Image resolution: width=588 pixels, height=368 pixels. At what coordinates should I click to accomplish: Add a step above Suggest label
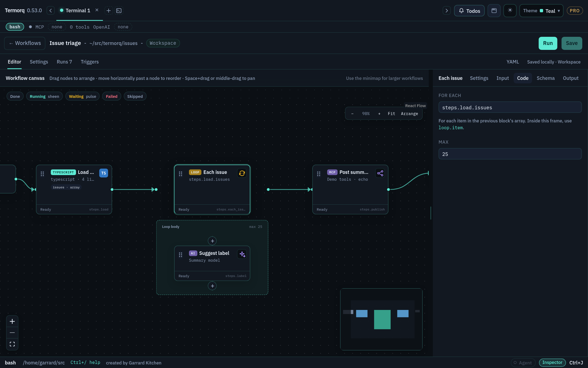[212, 241]
